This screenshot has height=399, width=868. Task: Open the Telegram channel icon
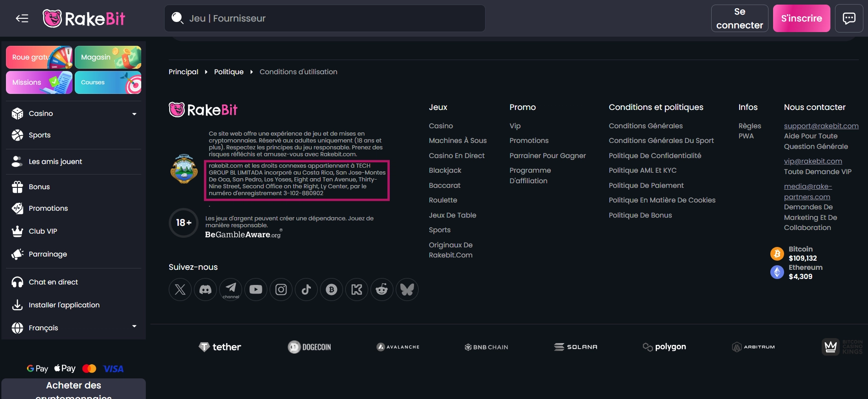(231, 290)
